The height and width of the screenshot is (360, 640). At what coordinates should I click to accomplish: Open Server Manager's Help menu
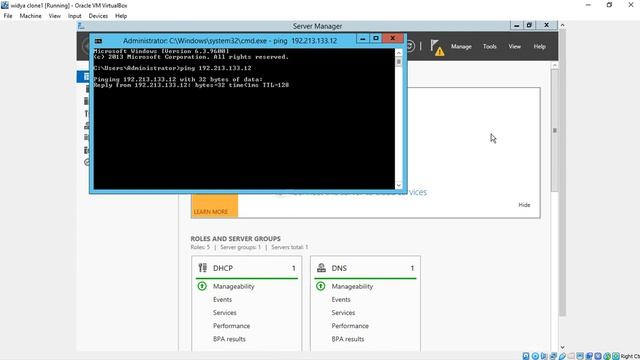540,47
